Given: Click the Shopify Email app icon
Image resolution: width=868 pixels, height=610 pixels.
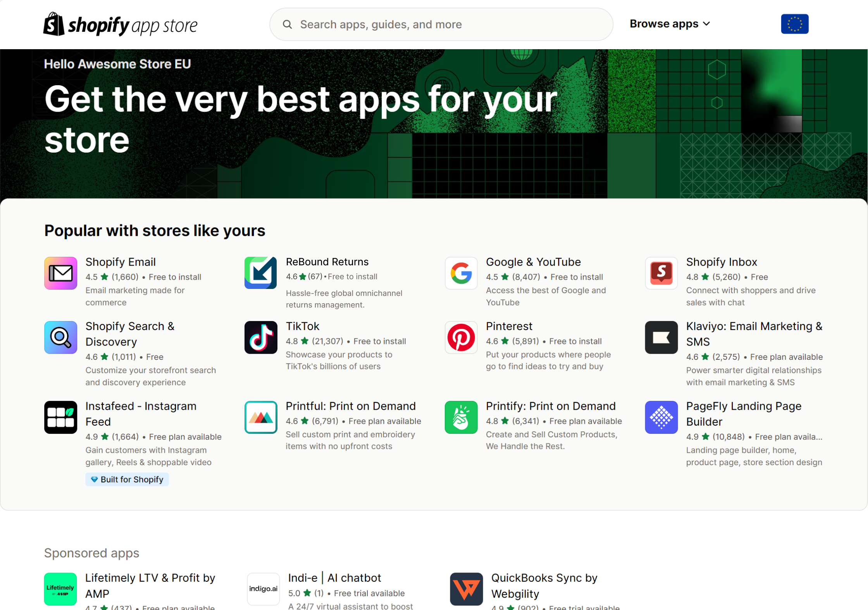Looking at the screenshot, I should click(x=60, y=273).
